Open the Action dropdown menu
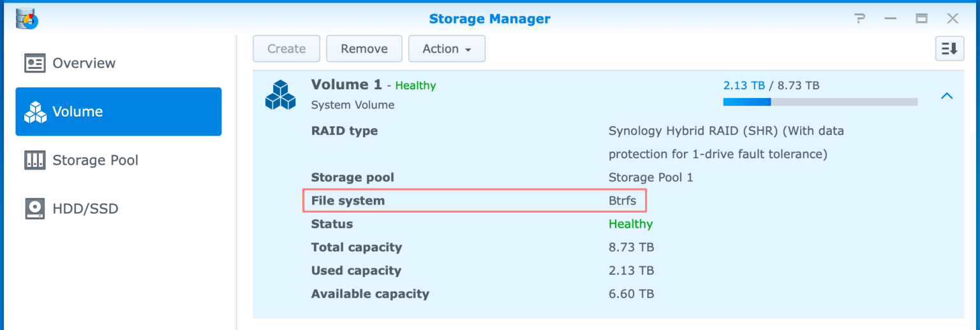The width and height of the screenshot is (980, 330). [x=447, y=48]
